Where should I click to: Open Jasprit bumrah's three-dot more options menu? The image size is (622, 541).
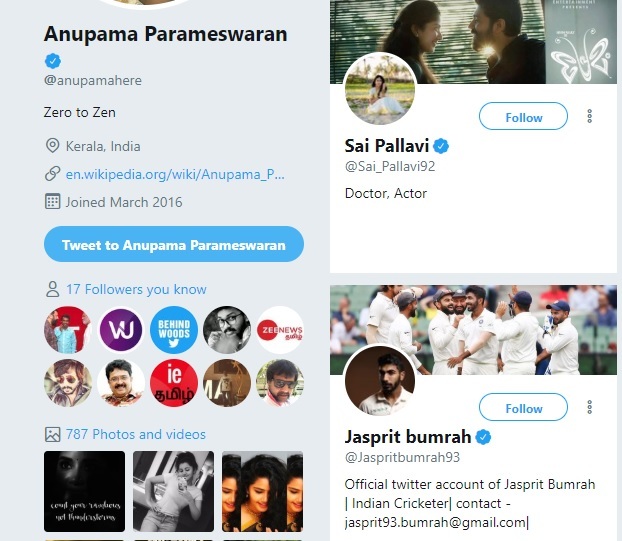click(589, 407)
